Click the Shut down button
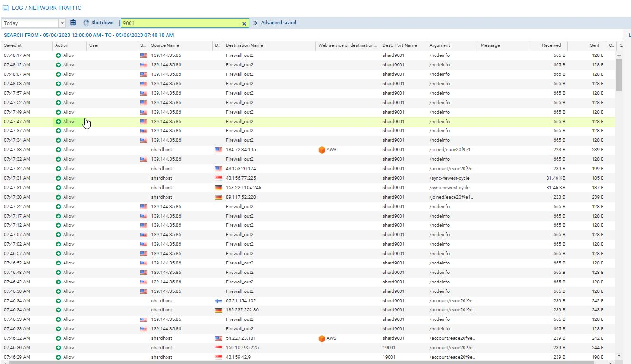The height and width of the screenshot is (364, 631). (99, 22)
